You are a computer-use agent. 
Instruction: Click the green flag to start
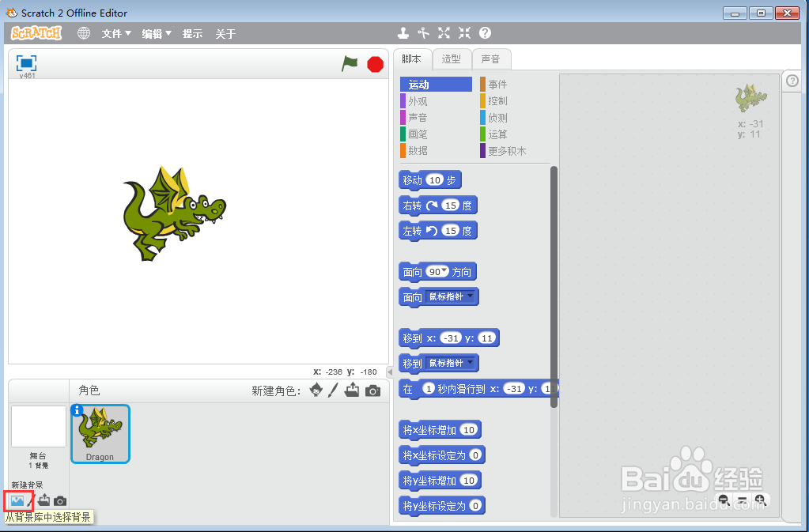coord(350,64)
